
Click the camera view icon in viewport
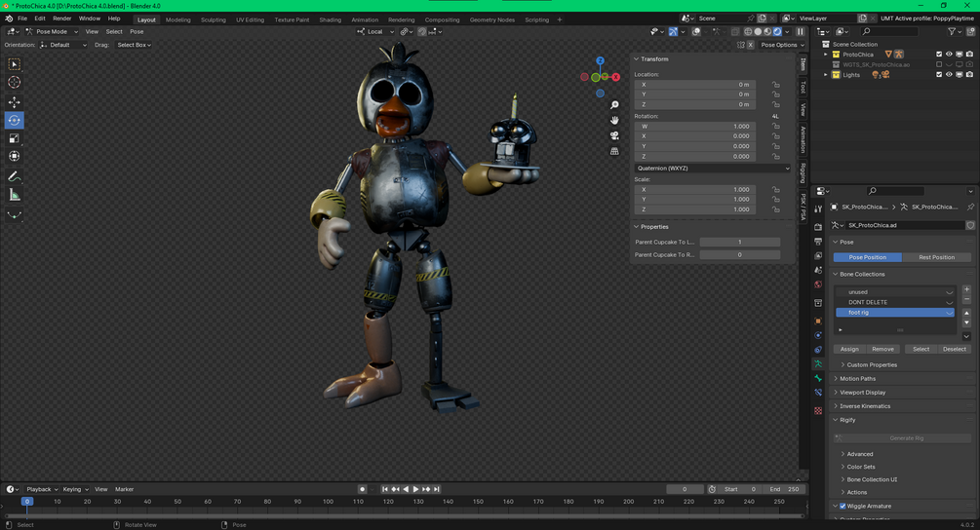[614, 135]
